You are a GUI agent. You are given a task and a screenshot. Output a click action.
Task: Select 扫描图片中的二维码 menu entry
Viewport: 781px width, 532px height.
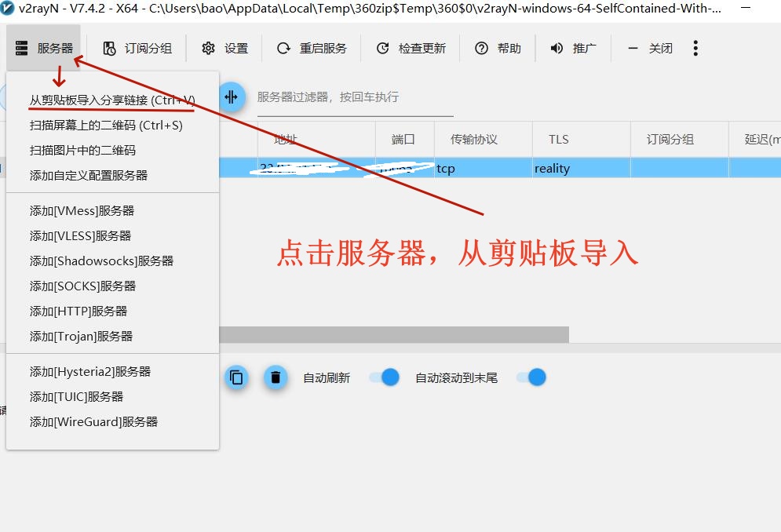[112, 151]
